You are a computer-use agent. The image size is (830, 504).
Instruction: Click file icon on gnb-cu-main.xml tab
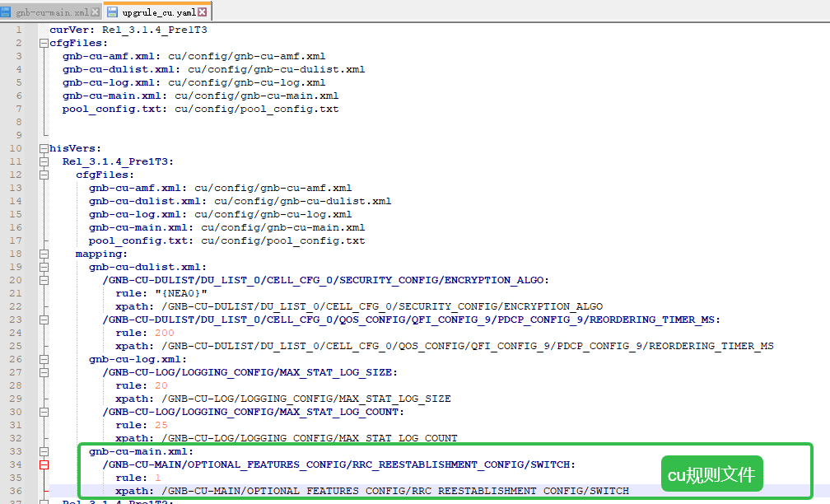[5, 12]
